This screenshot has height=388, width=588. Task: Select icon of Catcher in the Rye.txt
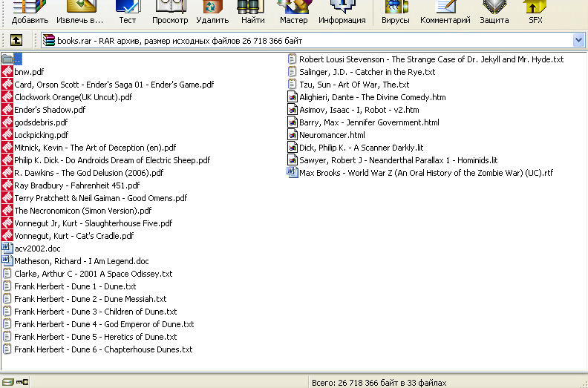(292, 72)
